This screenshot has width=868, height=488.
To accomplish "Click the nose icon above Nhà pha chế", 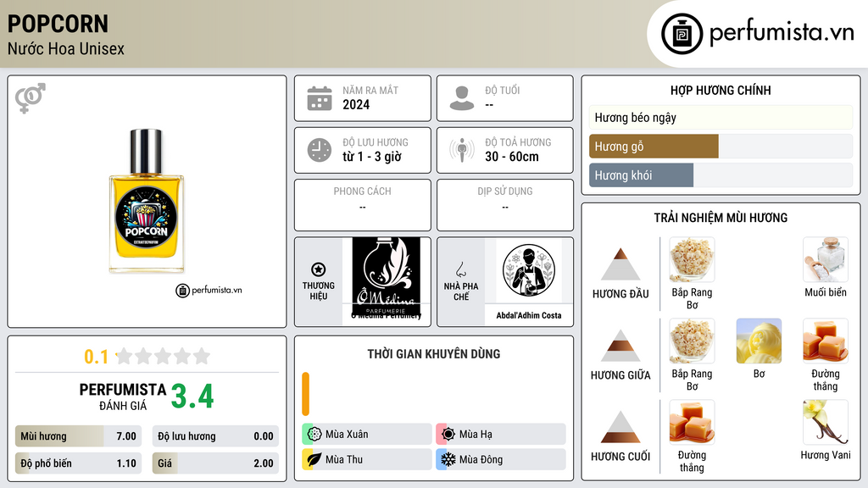I will (x=460, y=269).
